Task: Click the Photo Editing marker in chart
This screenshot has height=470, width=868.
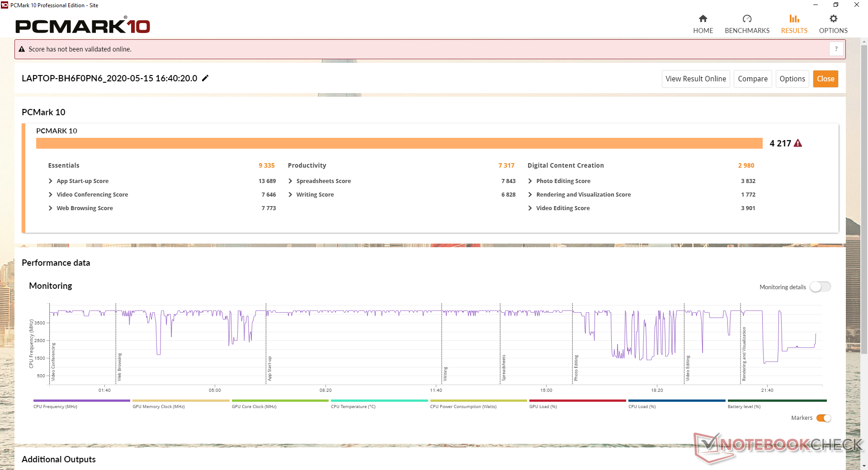Action: (x=576, y=368)
